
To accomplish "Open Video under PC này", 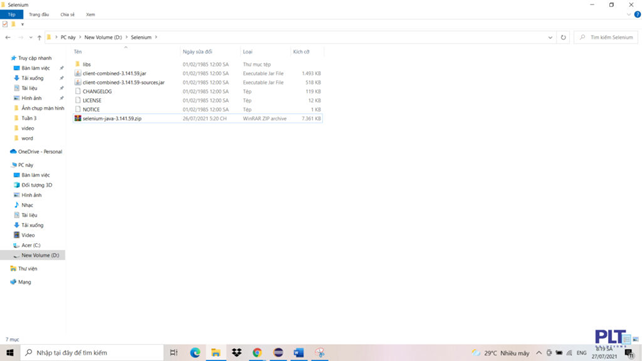I will [28, 235].
